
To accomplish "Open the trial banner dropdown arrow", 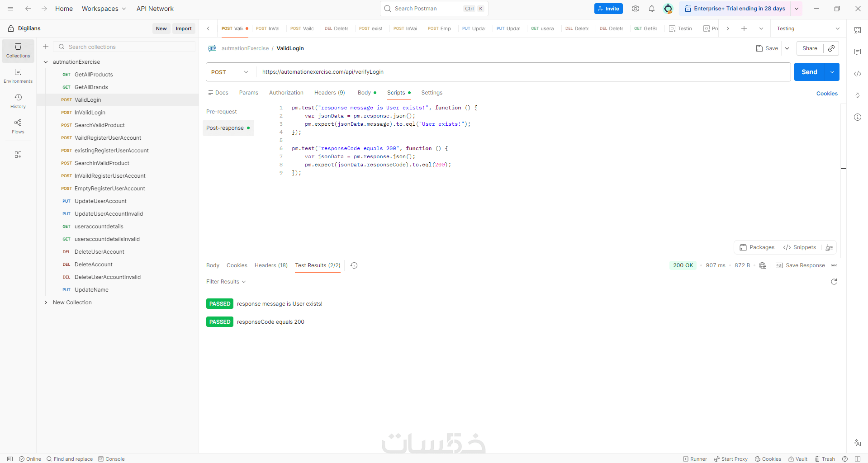I will (x=797, y=9).
